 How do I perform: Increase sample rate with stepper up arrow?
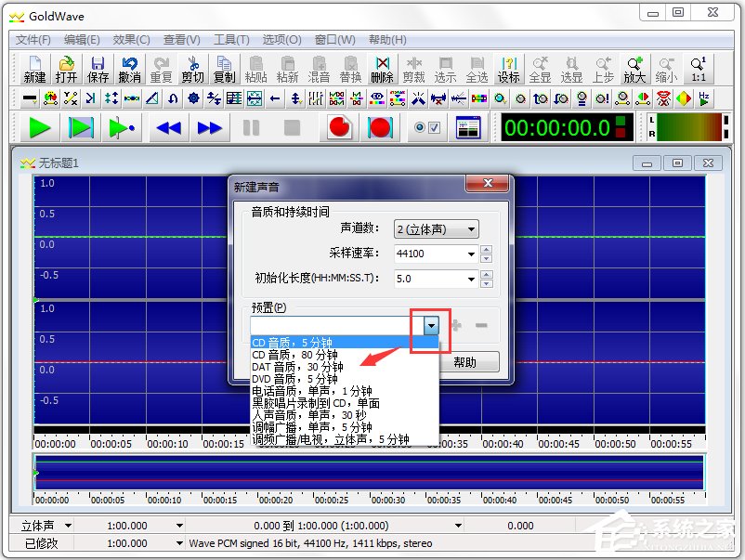pyautogui.click(x=486, y=250)
